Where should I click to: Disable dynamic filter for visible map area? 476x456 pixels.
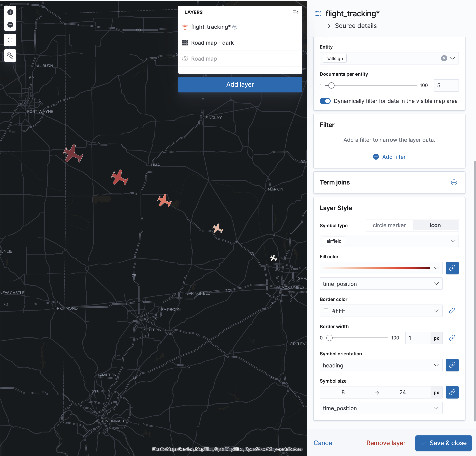click(x=325, y=101)
